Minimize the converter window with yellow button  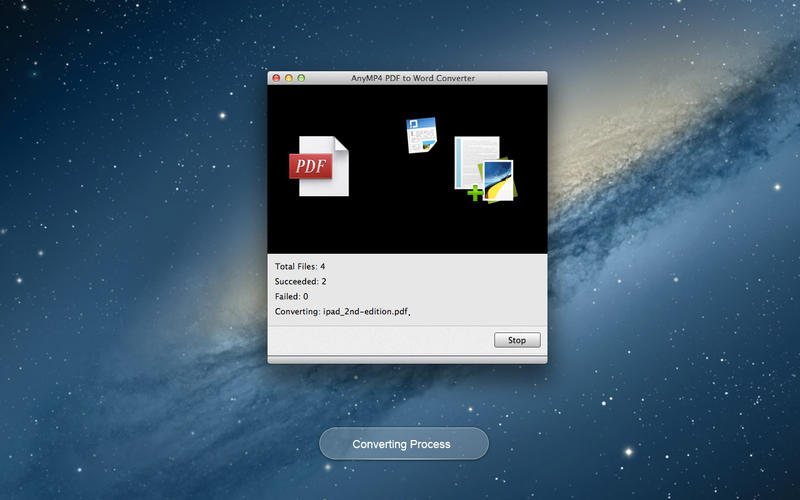point(288,78)
